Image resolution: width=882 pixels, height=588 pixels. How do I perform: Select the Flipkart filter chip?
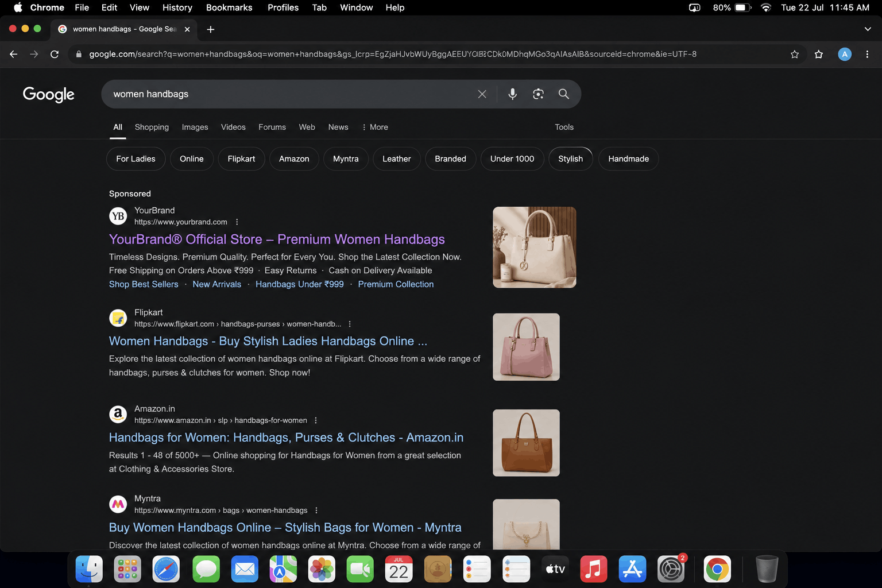coord(241,159)
